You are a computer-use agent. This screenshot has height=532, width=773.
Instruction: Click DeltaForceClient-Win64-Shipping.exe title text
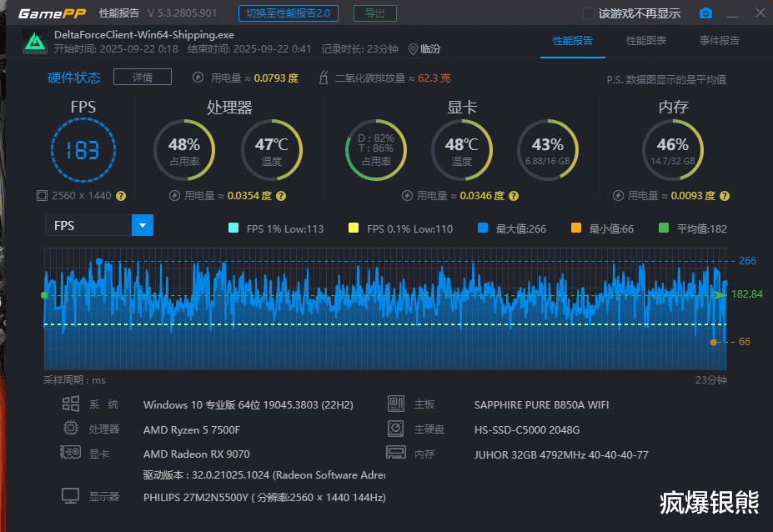144,34
